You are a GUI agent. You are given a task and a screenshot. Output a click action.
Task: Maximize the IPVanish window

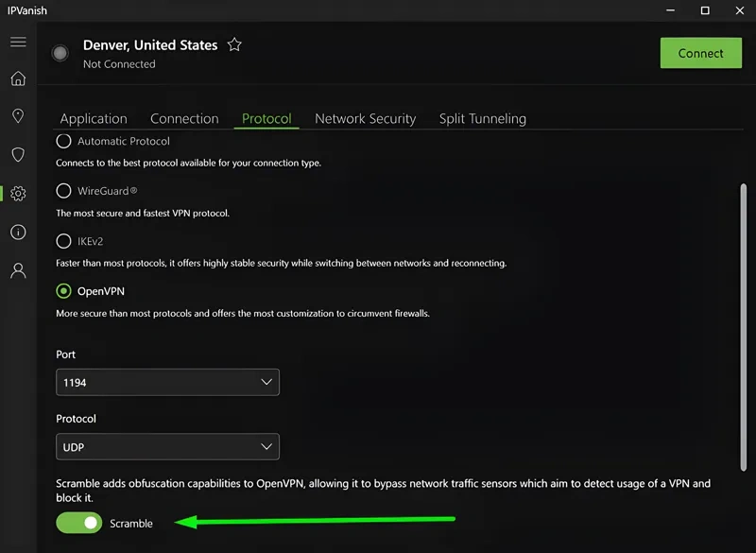click(x=705, y=10)
